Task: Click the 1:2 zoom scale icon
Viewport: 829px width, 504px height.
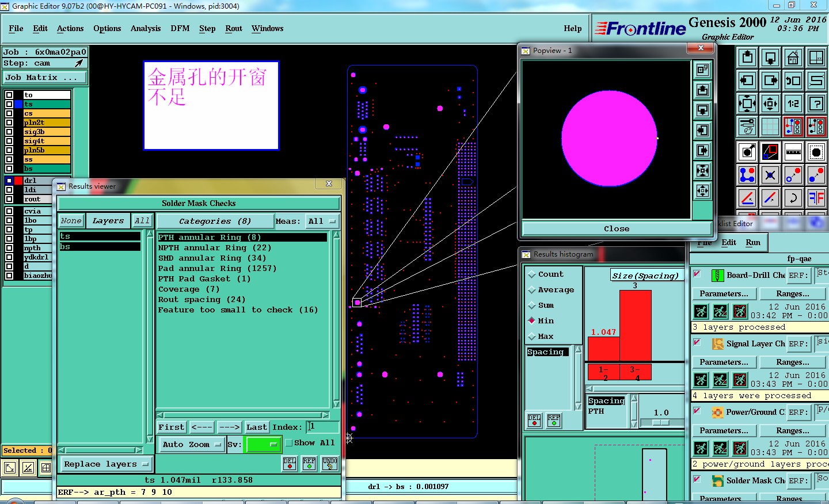Action: click(793, 104)
